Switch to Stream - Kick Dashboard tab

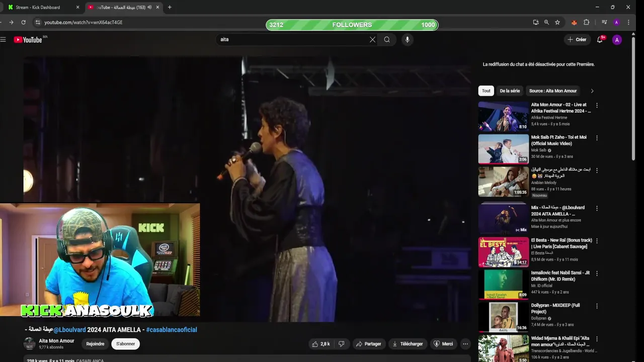(38, 7)
